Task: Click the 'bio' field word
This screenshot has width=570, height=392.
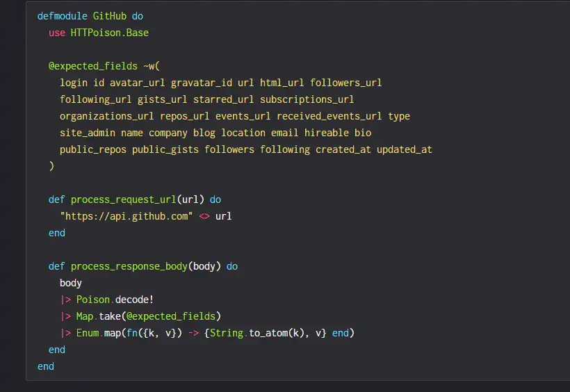Action: tap(363, 133)
